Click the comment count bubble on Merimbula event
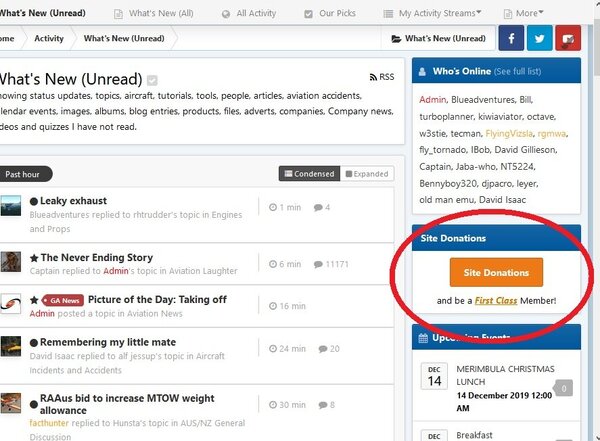600x441 pixels. [564, 388]
